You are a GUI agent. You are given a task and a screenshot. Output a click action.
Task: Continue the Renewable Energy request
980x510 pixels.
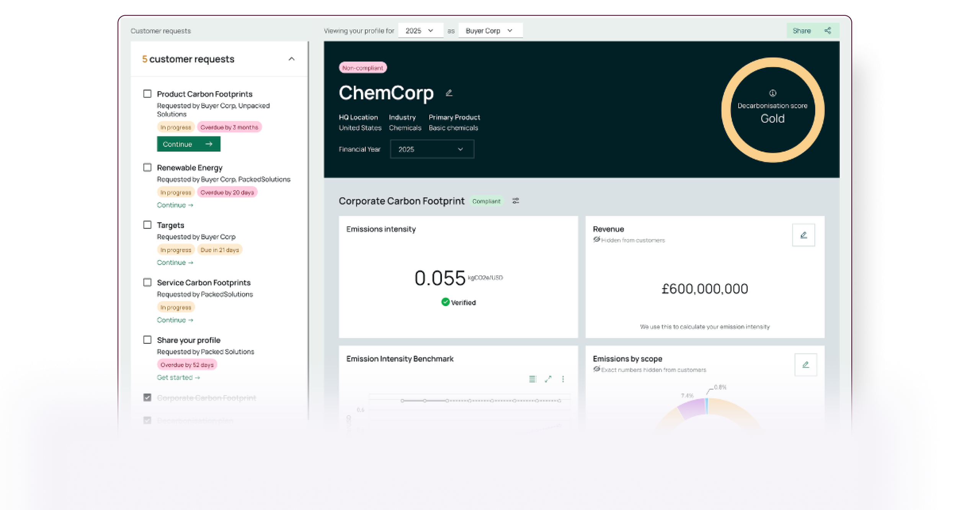[175, 205]
